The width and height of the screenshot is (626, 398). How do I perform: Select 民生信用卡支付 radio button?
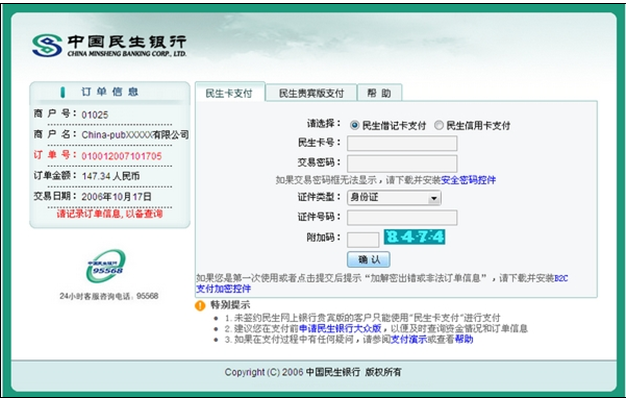[x=438, y=125]
